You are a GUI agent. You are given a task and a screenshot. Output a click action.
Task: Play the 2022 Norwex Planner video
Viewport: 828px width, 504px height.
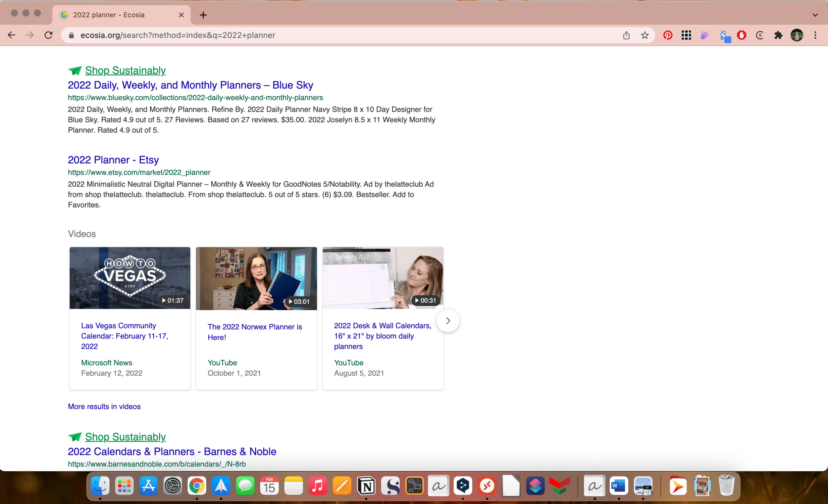coord(256,278)
